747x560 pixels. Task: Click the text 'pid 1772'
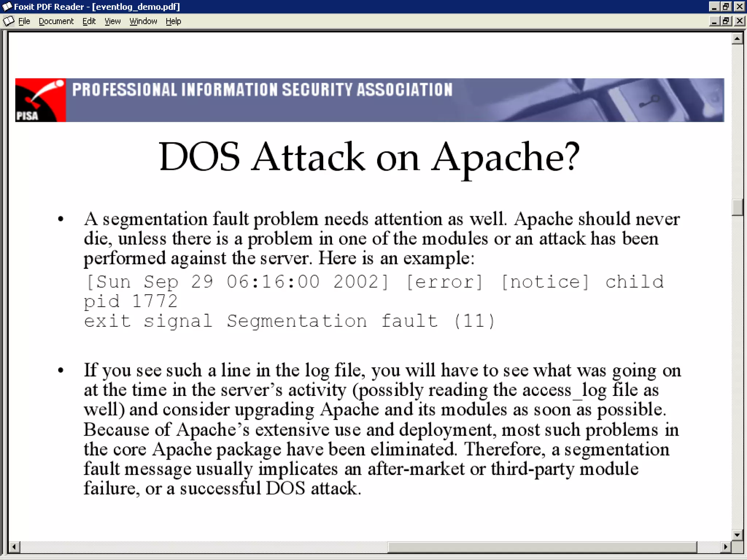(131, 302)
